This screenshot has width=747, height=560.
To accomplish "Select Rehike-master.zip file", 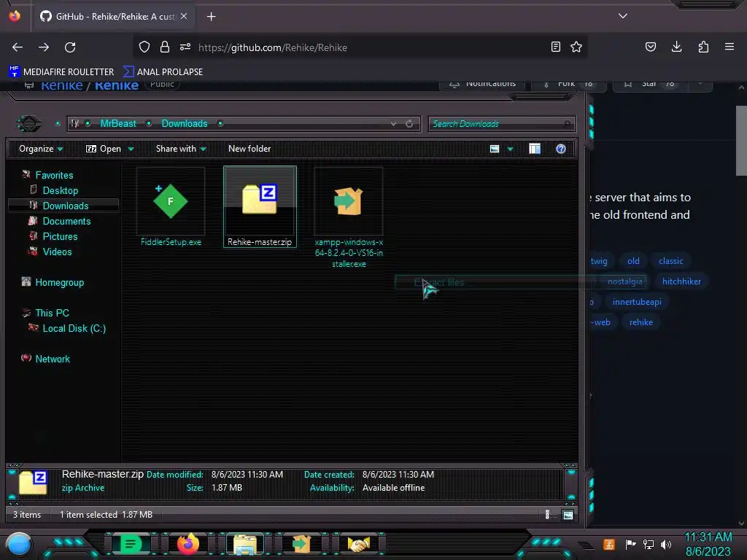I will [260, 206].
